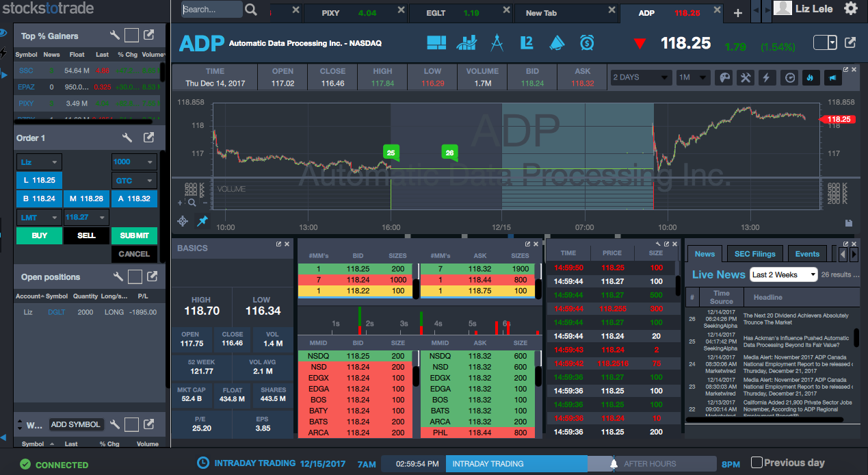Image resolution: width=868 pixels, height=475 pixels.
Task: Open the chart color palette icon
Action: pyautogui.click(x=724, y=77)
